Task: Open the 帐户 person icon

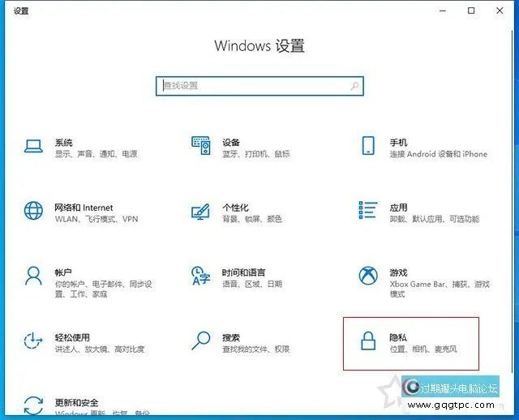Action: (x=33, y=276)
